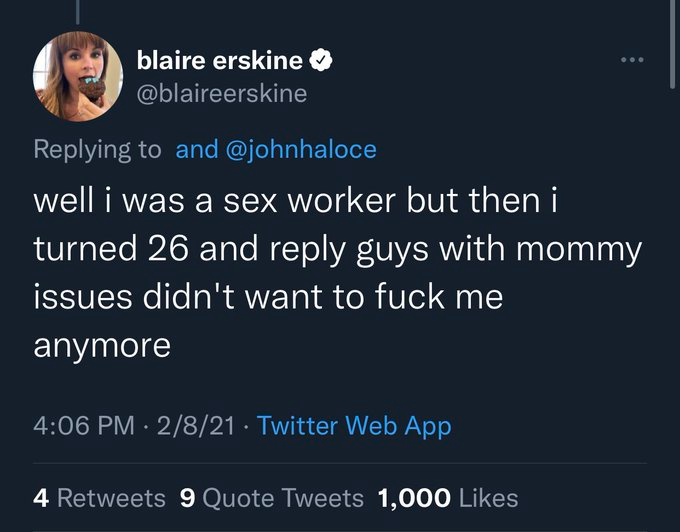Click the display name blaire erskine

(x=220, y=61)
